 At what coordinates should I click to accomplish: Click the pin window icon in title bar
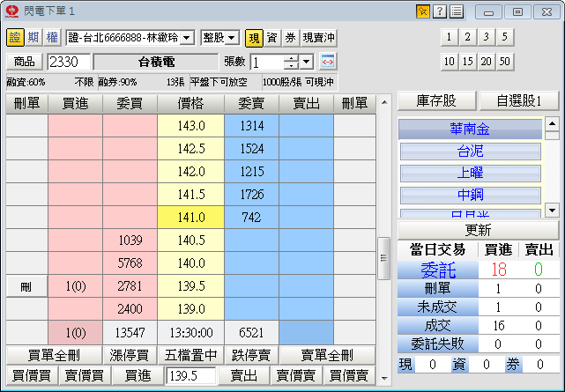[424, 11]
